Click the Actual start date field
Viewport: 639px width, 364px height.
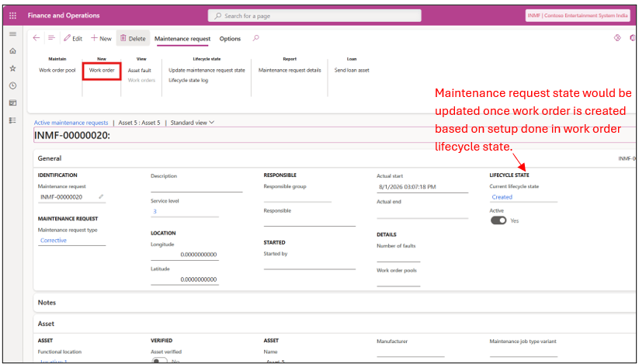coord(422,187)
